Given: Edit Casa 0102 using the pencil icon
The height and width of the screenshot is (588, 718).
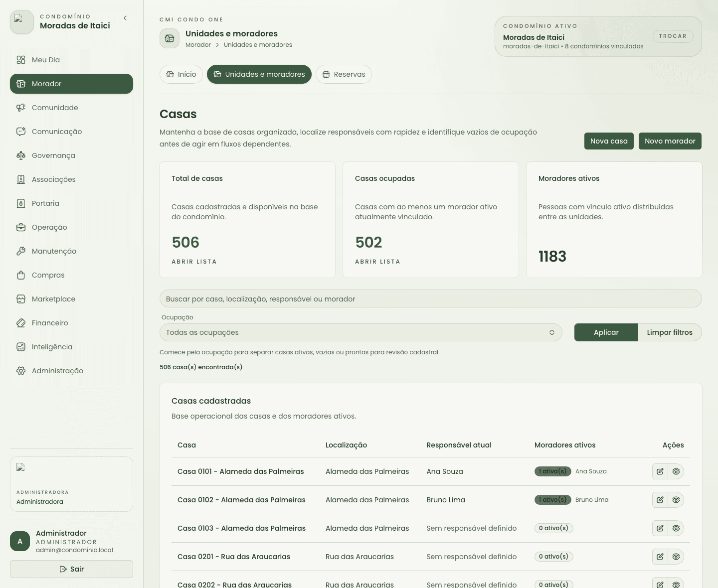Looking at the screenshot, I should tap(660, 500).
